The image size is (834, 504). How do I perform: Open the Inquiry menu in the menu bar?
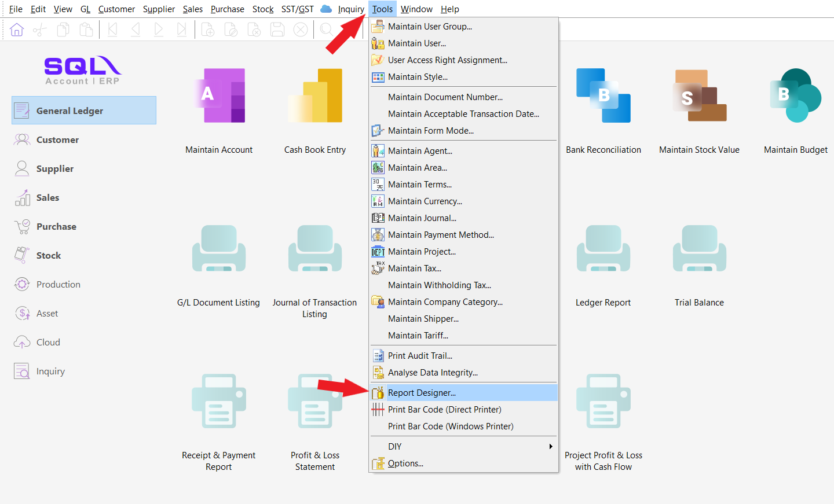point(351,9)
